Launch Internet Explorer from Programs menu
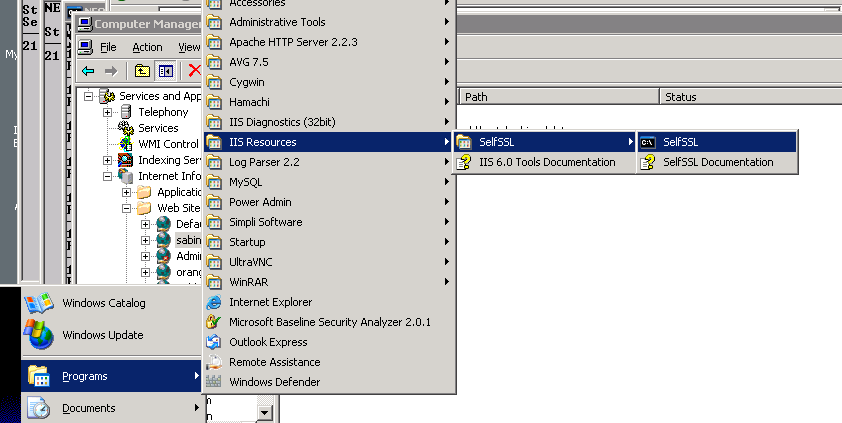The image size is (842, 423). click(270, 302)
